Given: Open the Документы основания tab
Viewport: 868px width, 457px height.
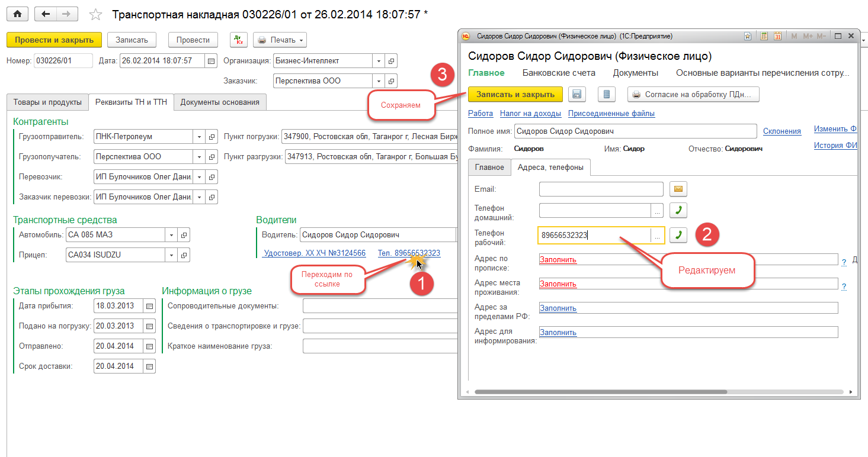Looking at the screenshot, I should pos(220,102).
